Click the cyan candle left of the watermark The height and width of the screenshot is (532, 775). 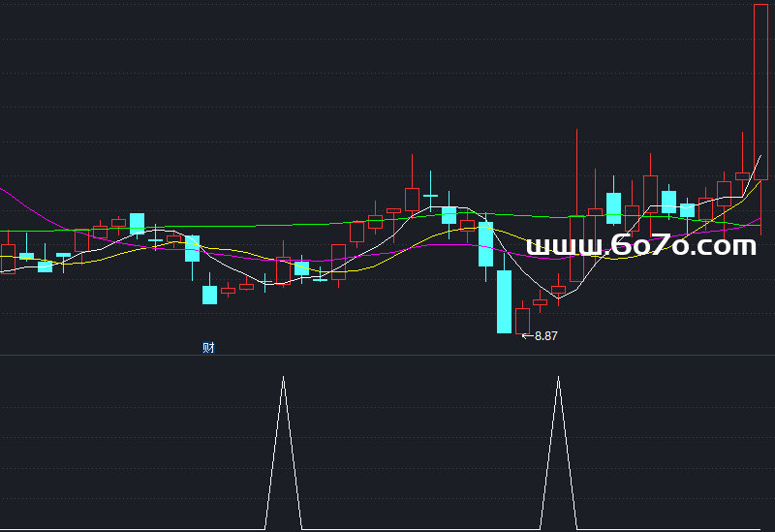(x=485, y=244)
